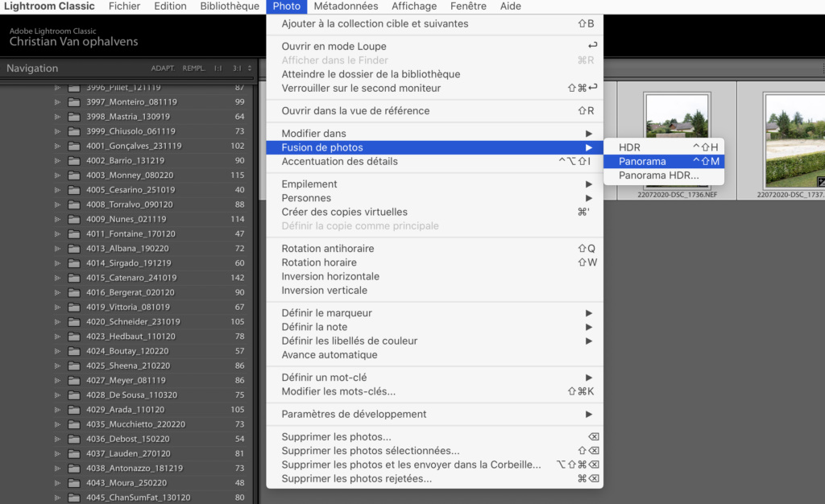The height and width of the screenshot is (504, 825).
Task: Choose Ouvrir en mode Loupe
Action: (434, 46)
